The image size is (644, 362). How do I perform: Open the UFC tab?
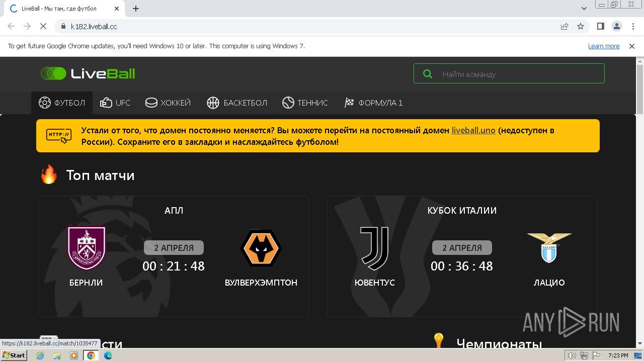click(115, 103)
